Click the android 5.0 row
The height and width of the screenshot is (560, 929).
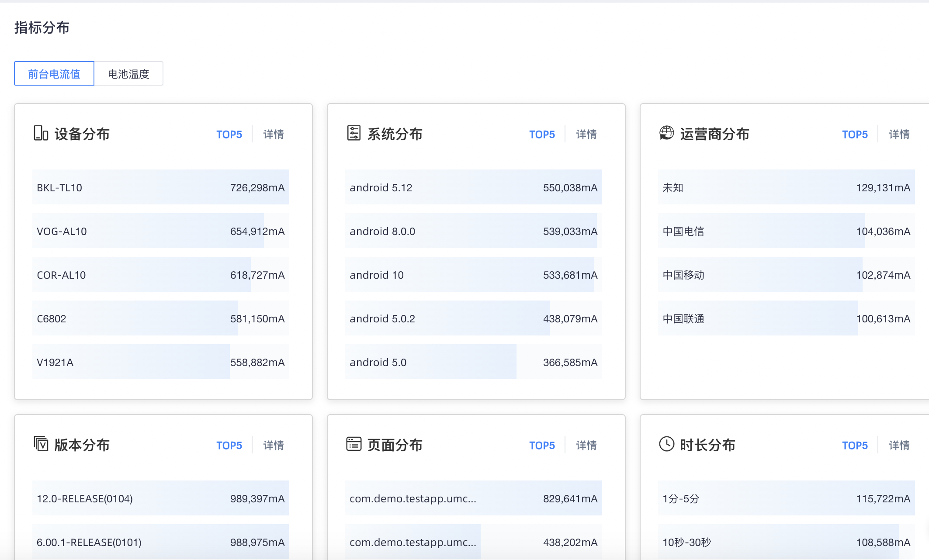[x=474, y=362]
